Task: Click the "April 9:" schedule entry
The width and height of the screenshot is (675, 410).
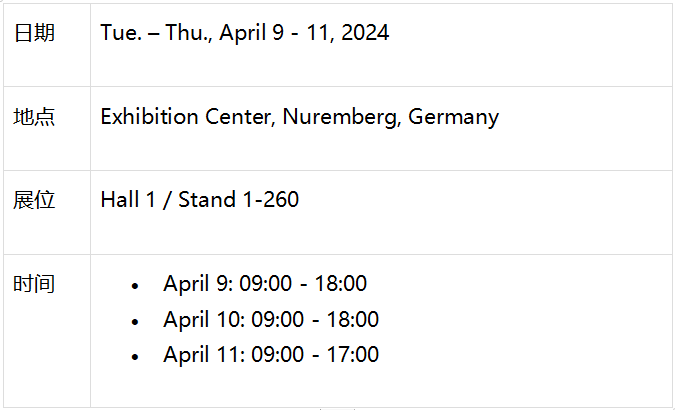Action: click(x=198, y=284)
